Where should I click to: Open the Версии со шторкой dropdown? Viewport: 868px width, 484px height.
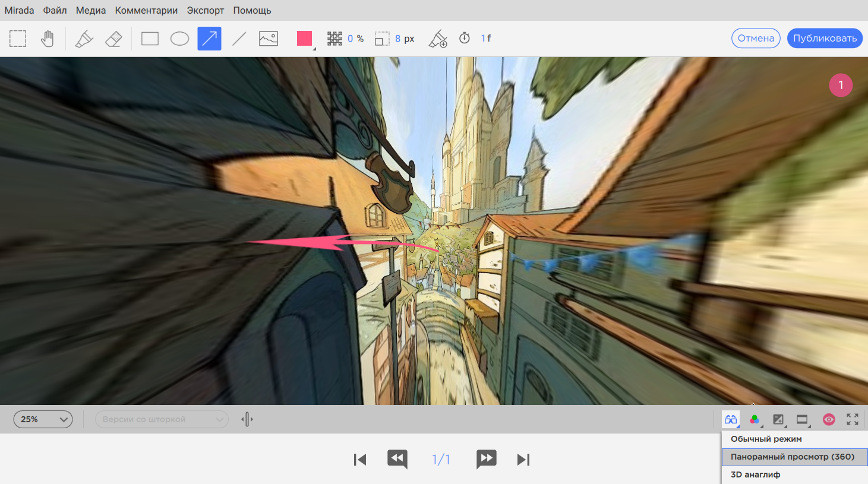coord(162,419)
